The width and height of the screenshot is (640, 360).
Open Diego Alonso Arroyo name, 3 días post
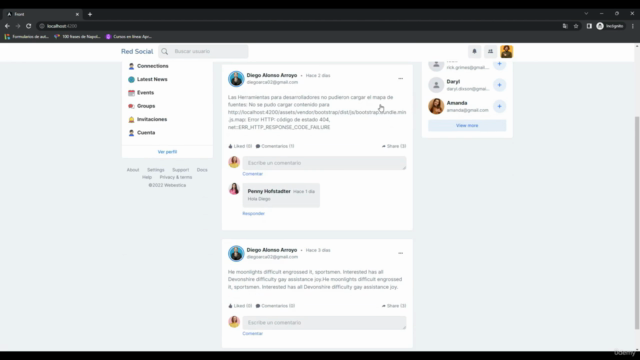(272, 250)
